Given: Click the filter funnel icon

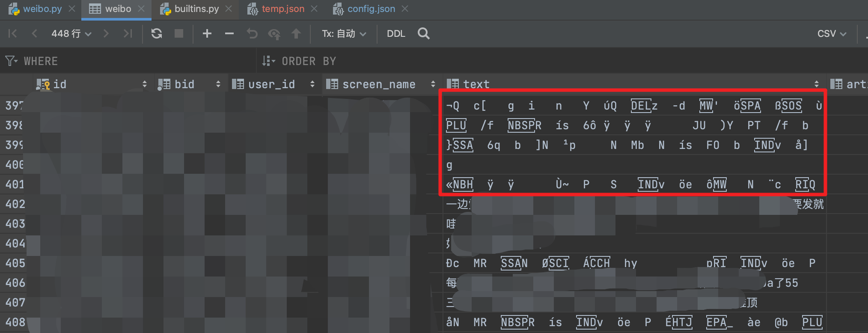Looking at the screenshot, I should tap(11, 61).
